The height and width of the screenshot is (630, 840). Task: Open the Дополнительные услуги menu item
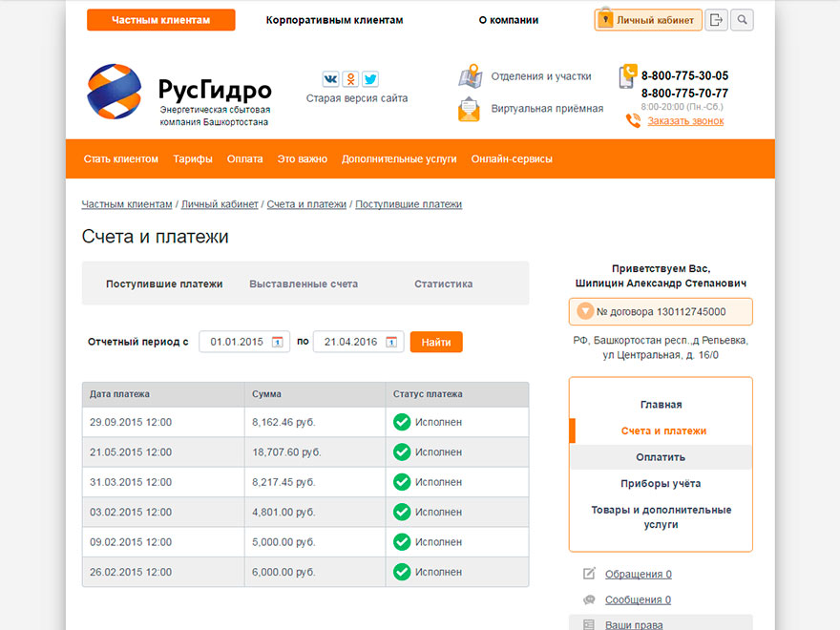point(399,159)
